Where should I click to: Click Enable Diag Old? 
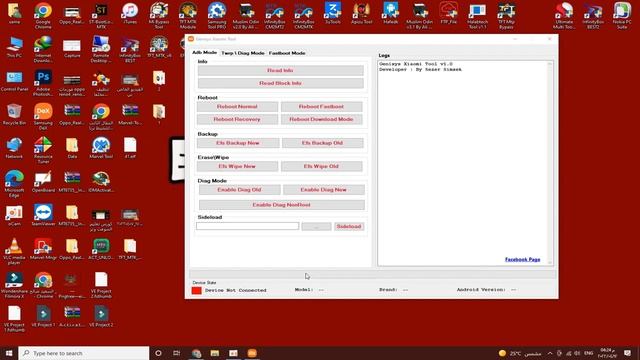pos(240,190)
